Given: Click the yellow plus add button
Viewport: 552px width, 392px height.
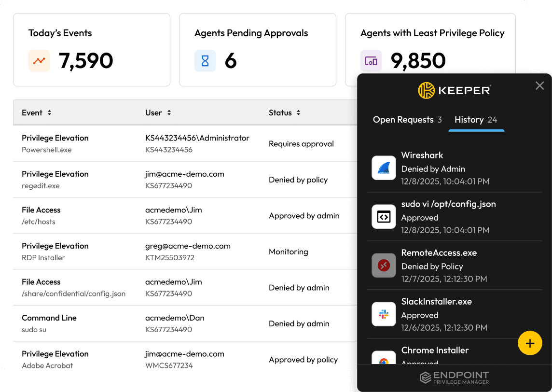Looking at the screenshot, I should click(530, 343).
